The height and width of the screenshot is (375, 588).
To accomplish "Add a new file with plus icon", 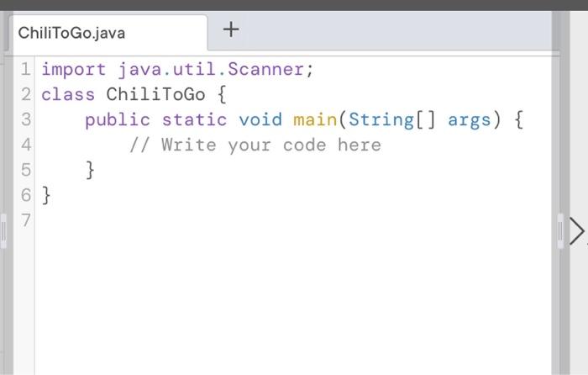I will [231, 29].
